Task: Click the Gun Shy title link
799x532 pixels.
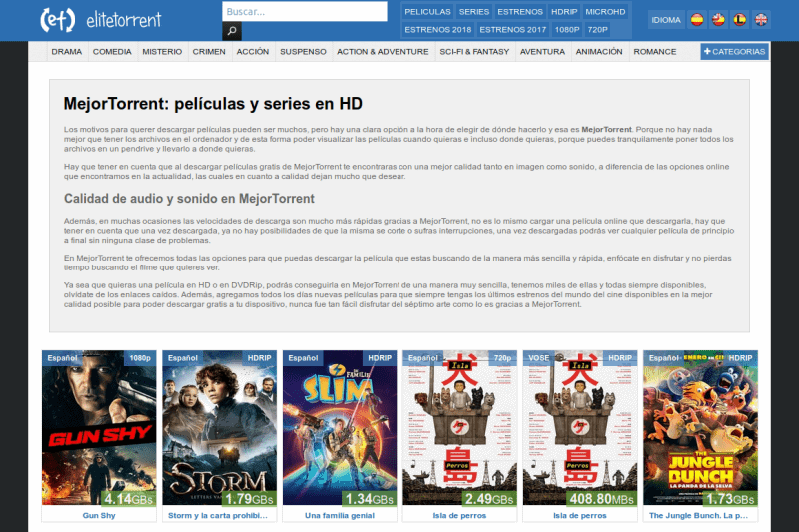Action: 99,515
